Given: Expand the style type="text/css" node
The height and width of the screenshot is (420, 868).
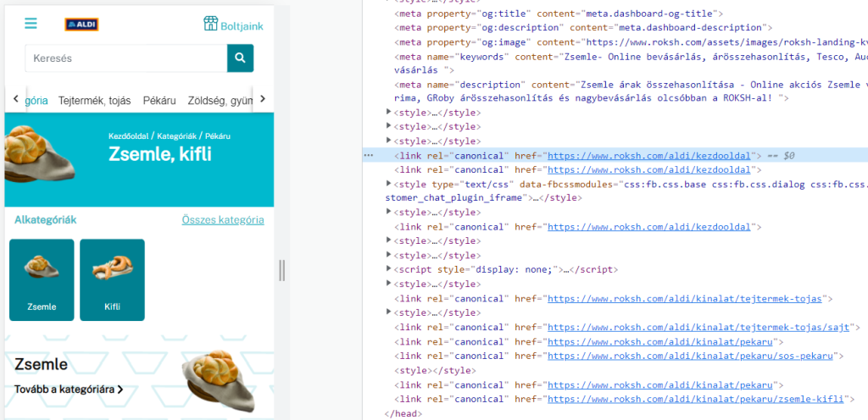Looking at the screenshot, I should coord(388,184).
